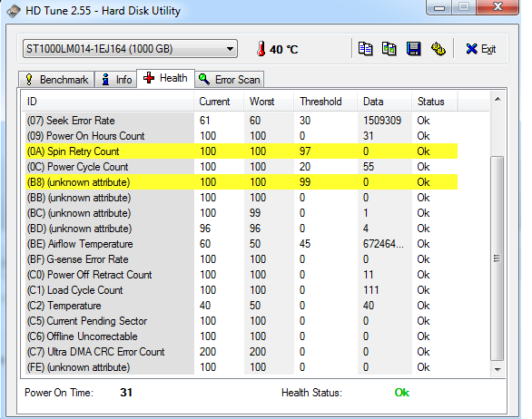Click the HD Tune title bar app icon

pyautogui.click(x=14, y=11)
